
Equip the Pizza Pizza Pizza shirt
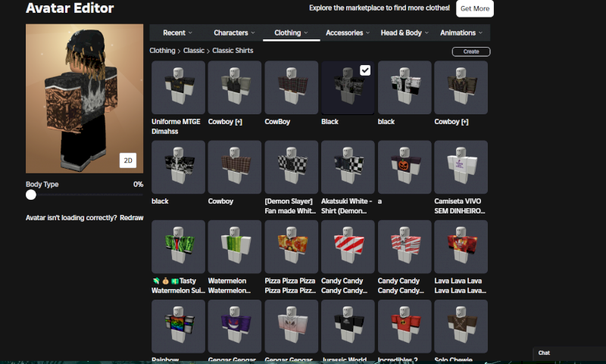(x=291, y=247)
